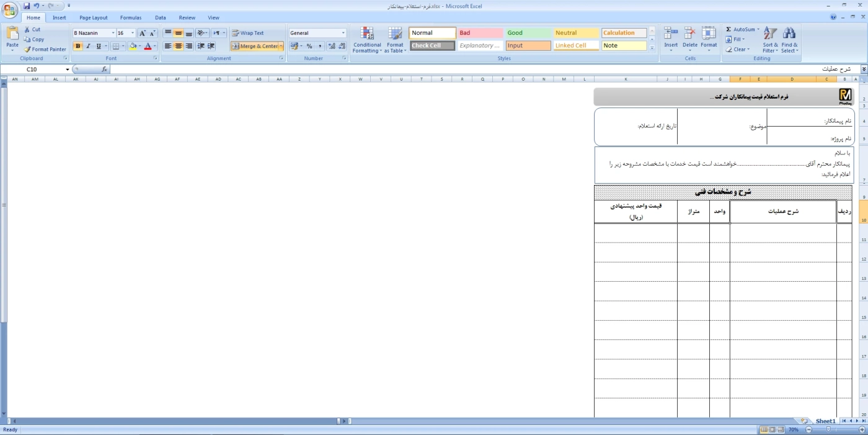This screenshot has width=868, height=435.
Task: Open Find & Select menu
Action: coord(789,40)
